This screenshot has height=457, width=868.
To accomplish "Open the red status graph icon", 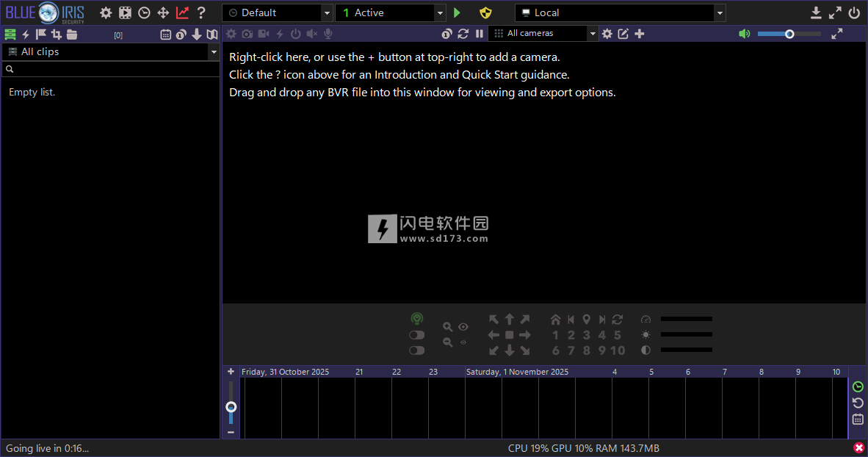I will click(x=182, y=12).
